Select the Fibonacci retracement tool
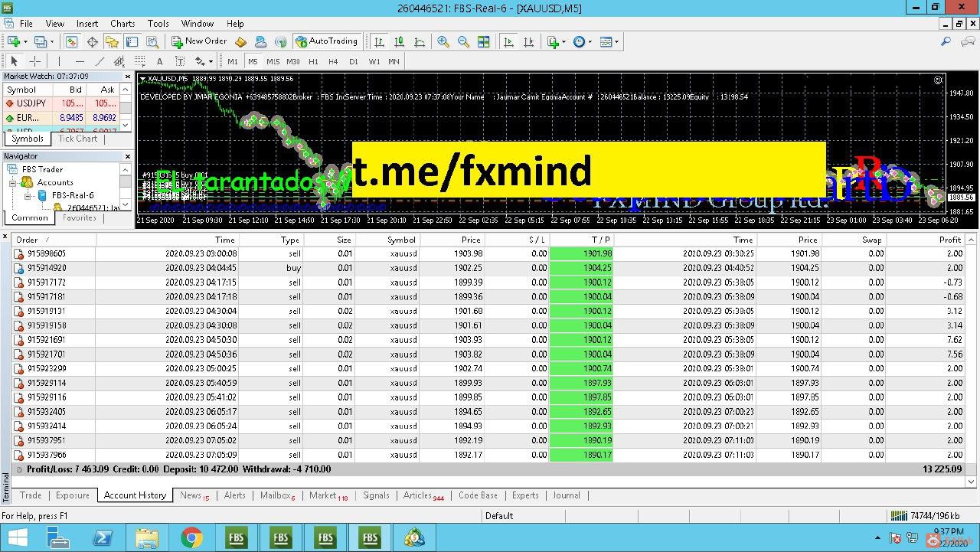980x552 pixels. click(x=139, y=61)
